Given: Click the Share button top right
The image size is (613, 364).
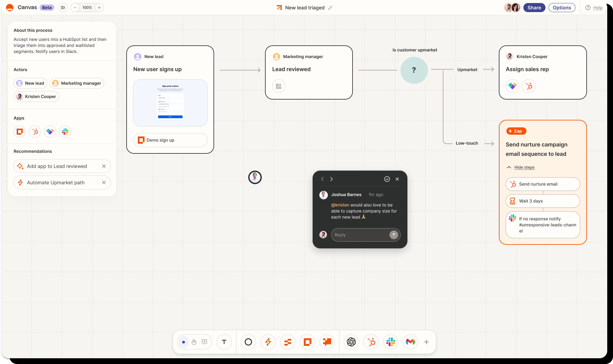Looking at the screenshot, I should 534,7.
